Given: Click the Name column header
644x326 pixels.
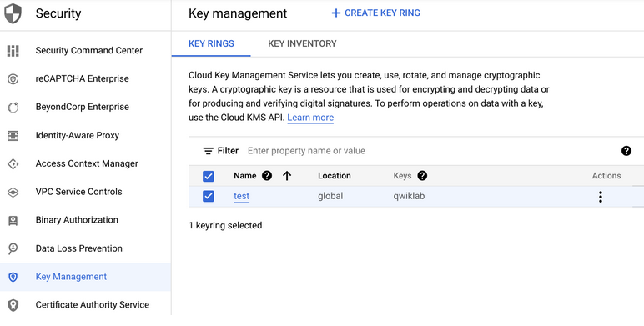Looking at the screenshot, I should click(245, 176).
